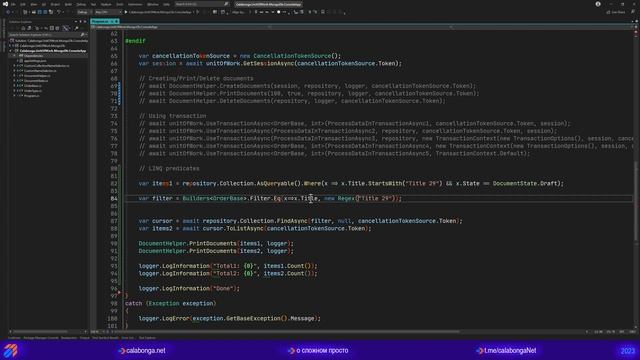Open the View menu
The width and height of the screenshot is (640, 360).
pos(34,4)
